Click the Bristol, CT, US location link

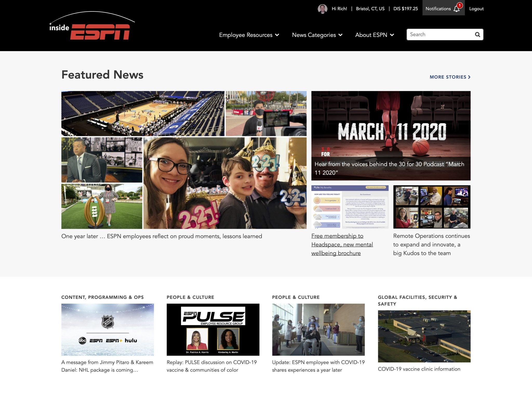point(370,9)
